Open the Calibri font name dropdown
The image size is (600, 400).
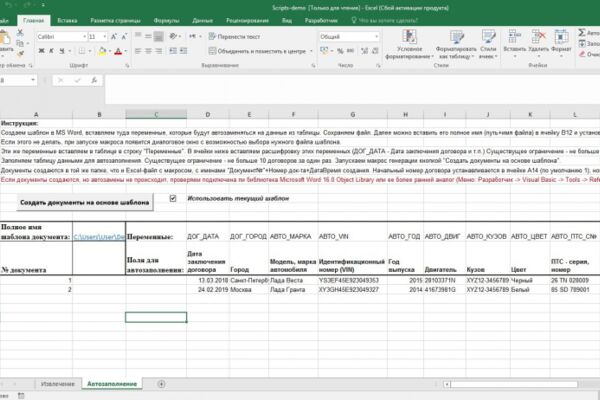point(85,37)
